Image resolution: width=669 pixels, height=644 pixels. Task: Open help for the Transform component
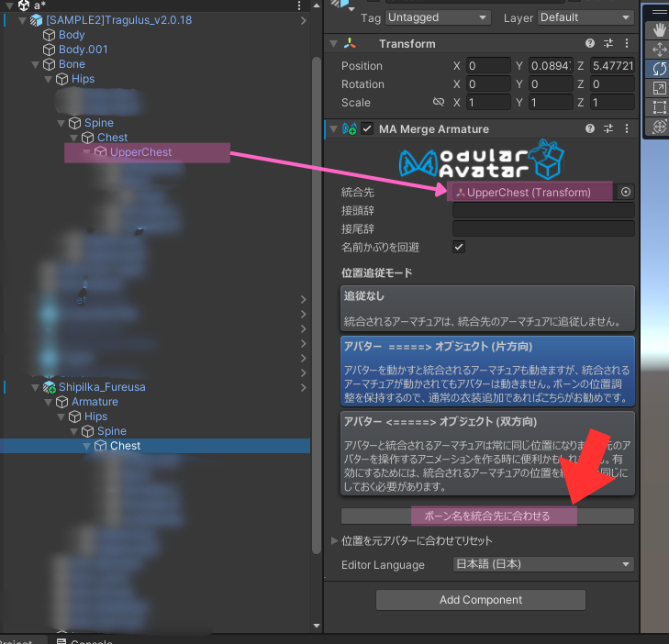590,44
